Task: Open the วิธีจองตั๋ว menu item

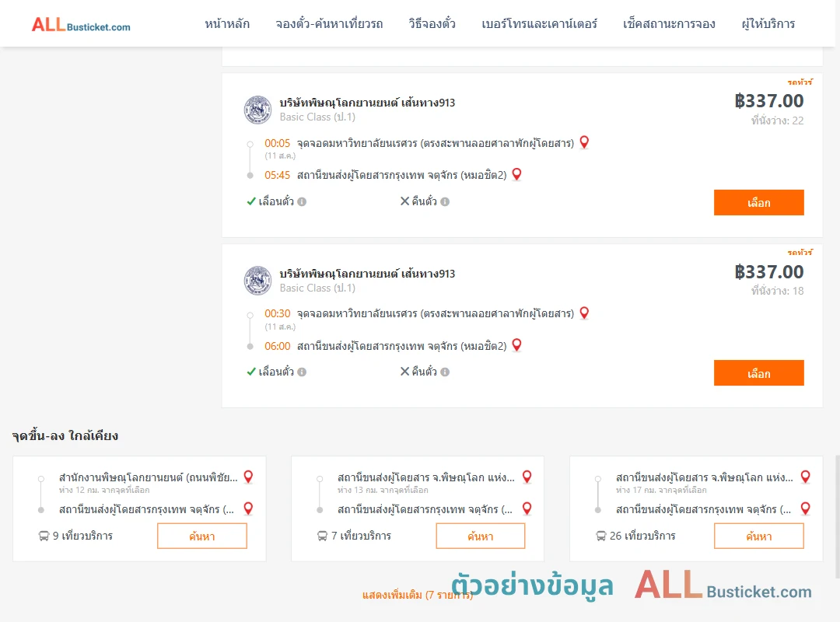Action: point(432,23)
